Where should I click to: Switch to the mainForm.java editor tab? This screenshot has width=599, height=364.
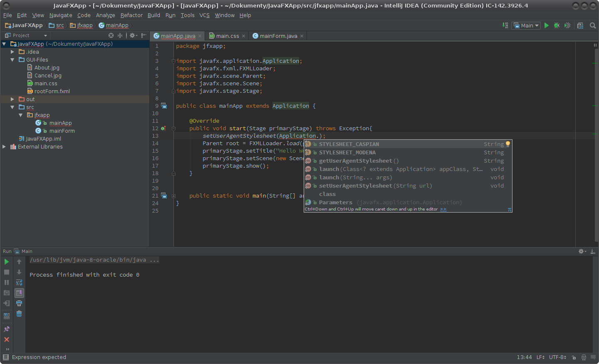[x=278, y=36]
